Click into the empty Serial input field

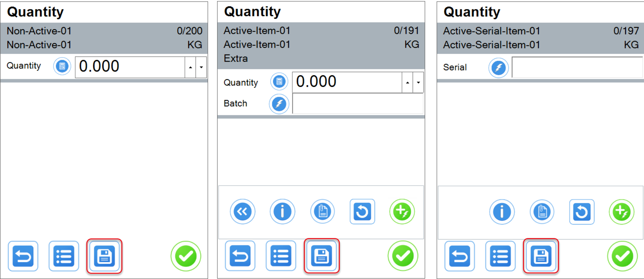pyautogui.click(x=577, y=68)
